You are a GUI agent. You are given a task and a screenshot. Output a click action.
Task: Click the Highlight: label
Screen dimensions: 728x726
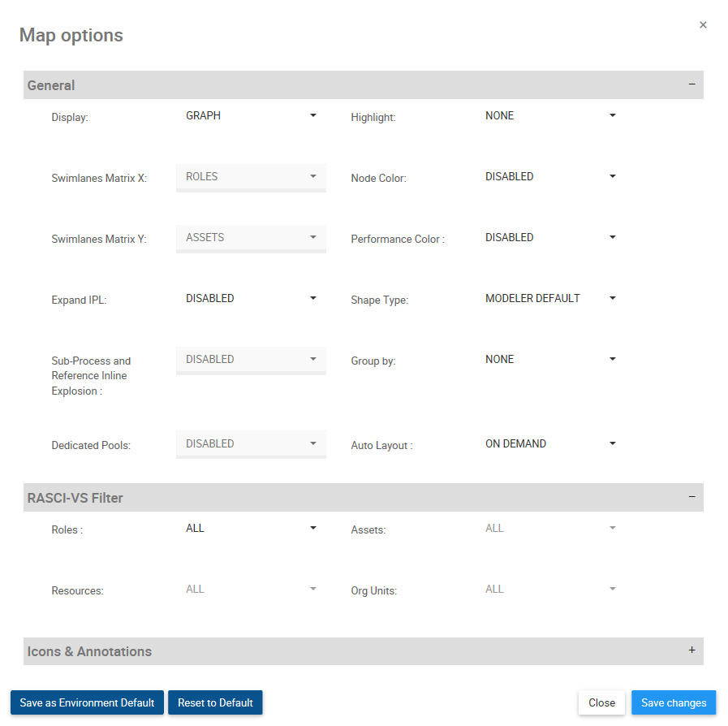click(373, 118)
